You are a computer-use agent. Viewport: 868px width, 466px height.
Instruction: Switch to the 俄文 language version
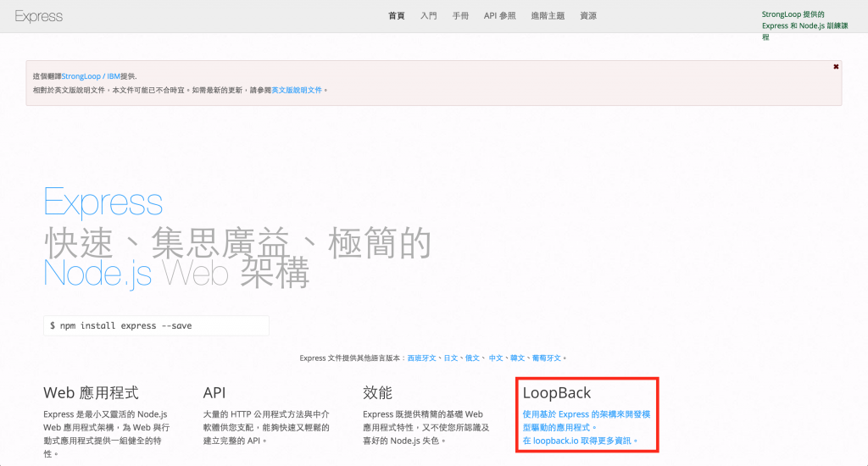[472, 358]
